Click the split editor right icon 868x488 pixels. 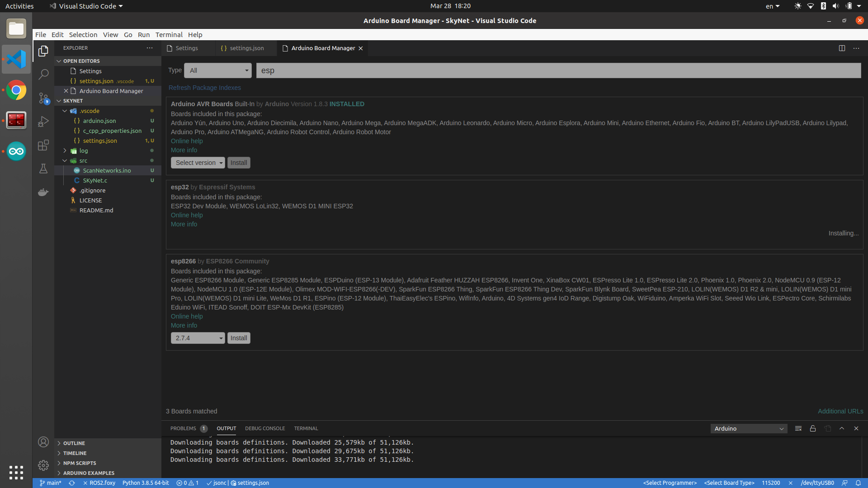842,48
